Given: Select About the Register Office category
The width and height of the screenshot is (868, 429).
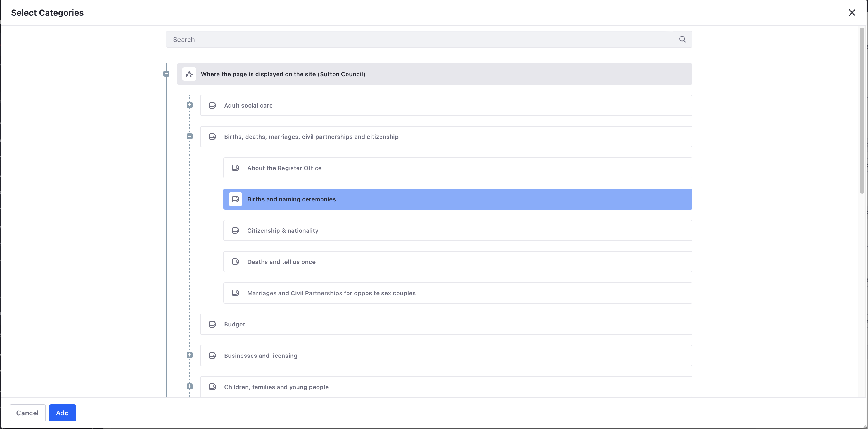Looking at the screenshot, I should [x=457, y=168].
